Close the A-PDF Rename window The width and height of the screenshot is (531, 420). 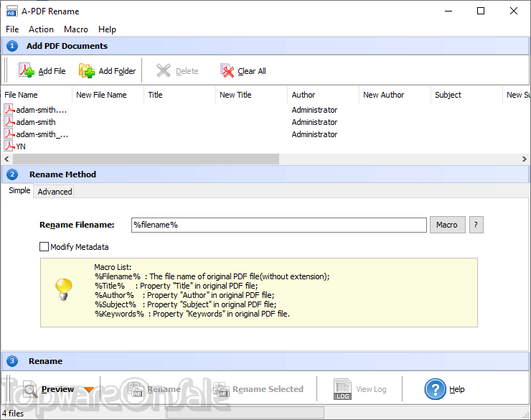click(x=514, y=11)
